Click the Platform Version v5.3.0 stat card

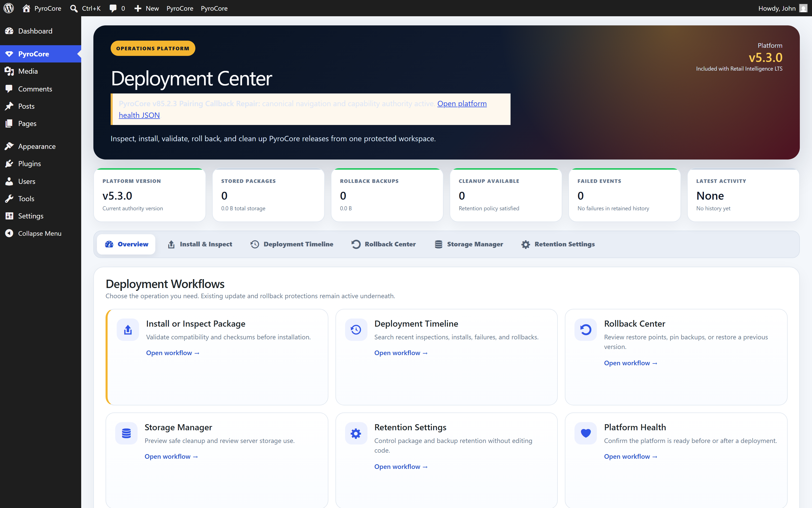point(150,195)
